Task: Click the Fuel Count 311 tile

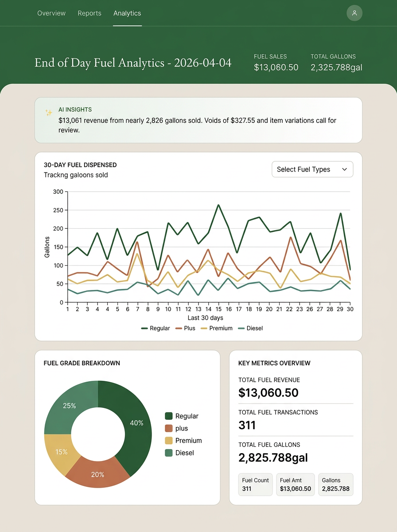Action: 255,485
